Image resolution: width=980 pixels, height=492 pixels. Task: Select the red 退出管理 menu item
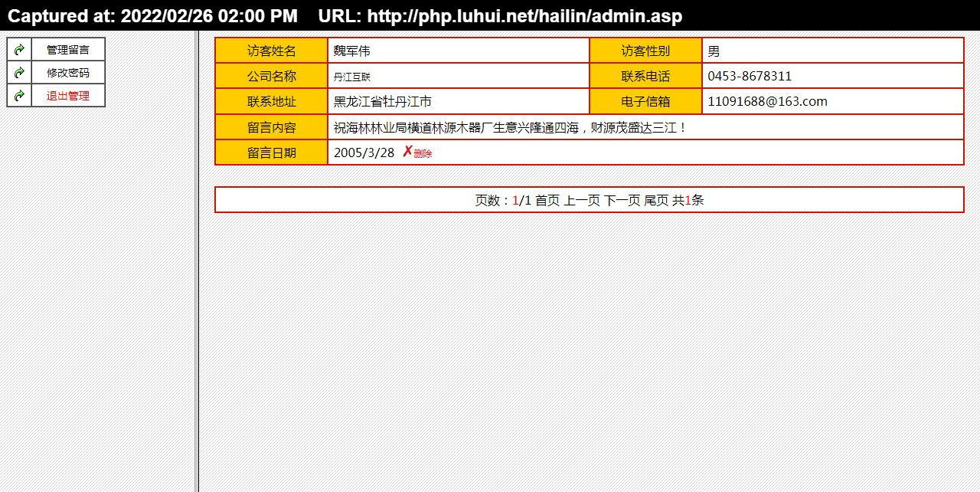68,96
